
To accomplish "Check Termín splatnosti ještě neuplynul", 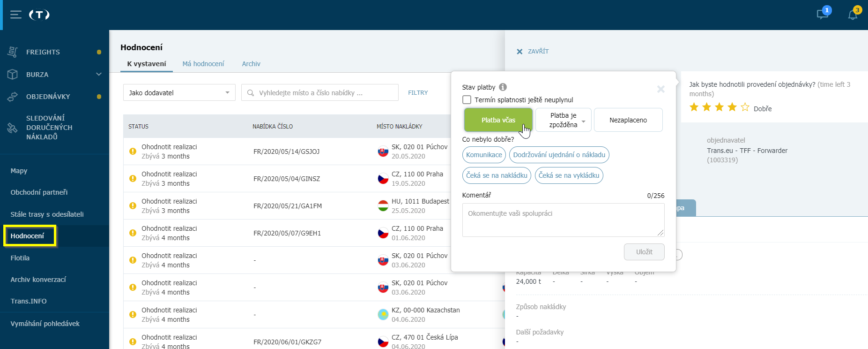I will (467, 100).
